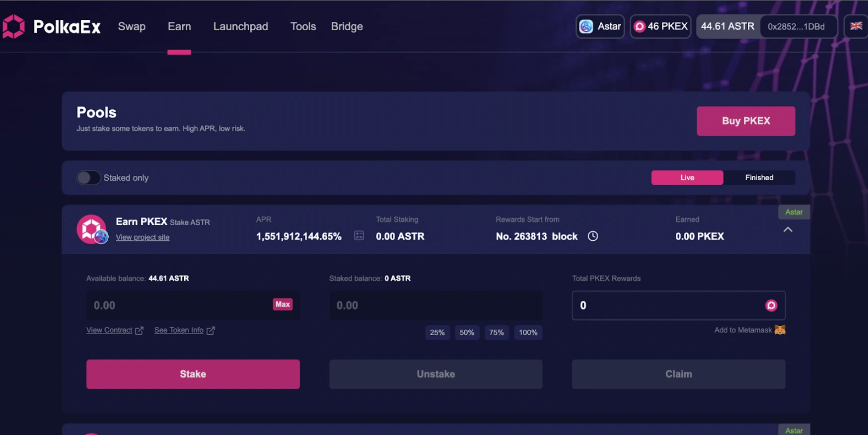Click the clock icon beside block number
868x436 pixels.
click(593, 236)
